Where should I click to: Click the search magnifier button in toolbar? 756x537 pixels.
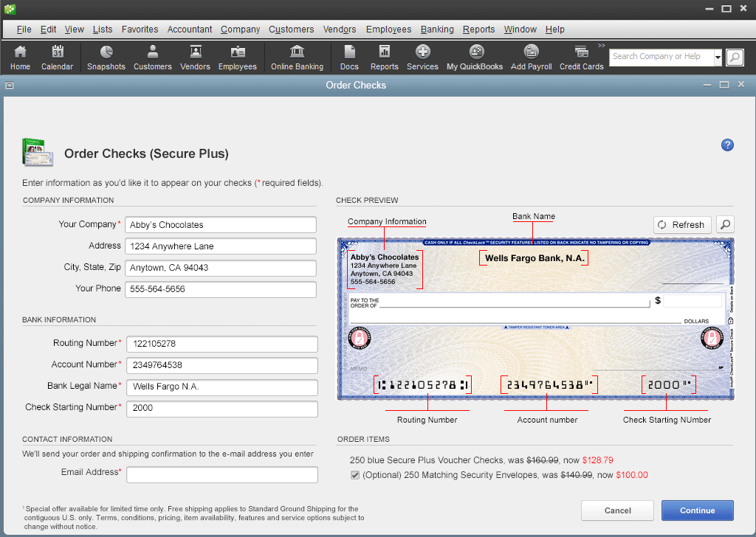click(x=735, y=58)
